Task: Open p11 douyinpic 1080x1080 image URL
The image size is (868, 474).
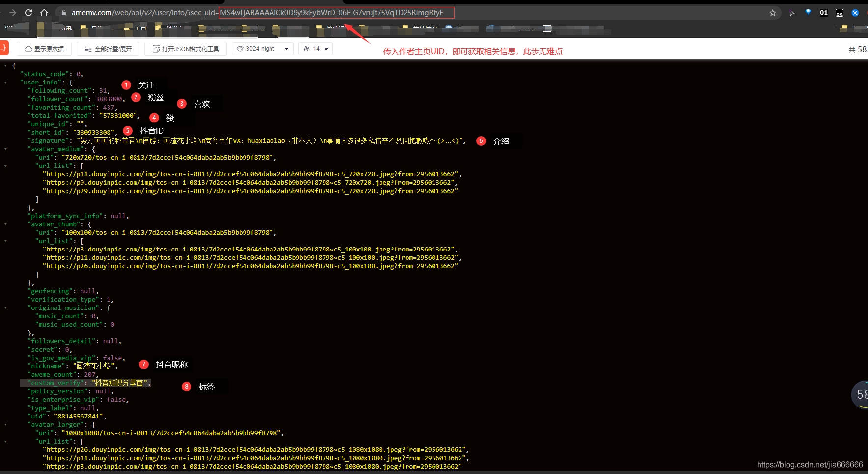Action: 254,458
